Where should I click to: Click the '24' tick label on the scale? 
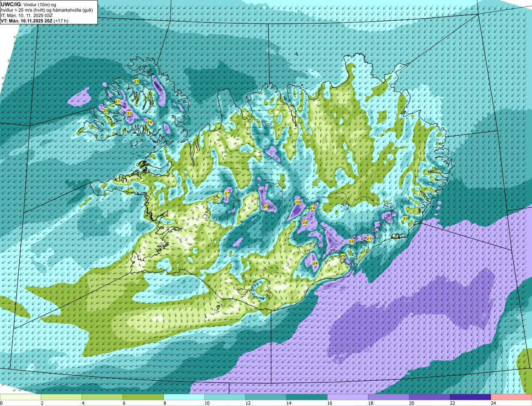pos(493,403)
